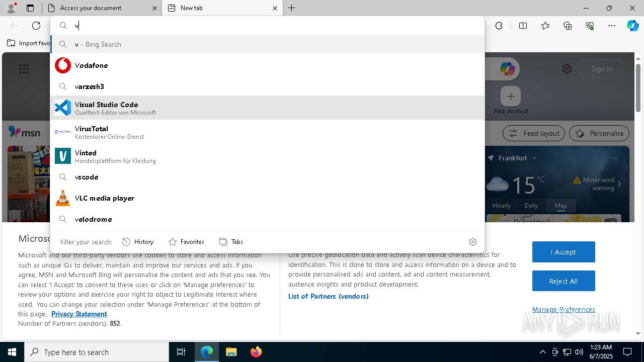Click Import favorites bookmark item
Image resolution: width=644 pixels, height=362 pixels.
pyautogui.click(x=29, y=43)
